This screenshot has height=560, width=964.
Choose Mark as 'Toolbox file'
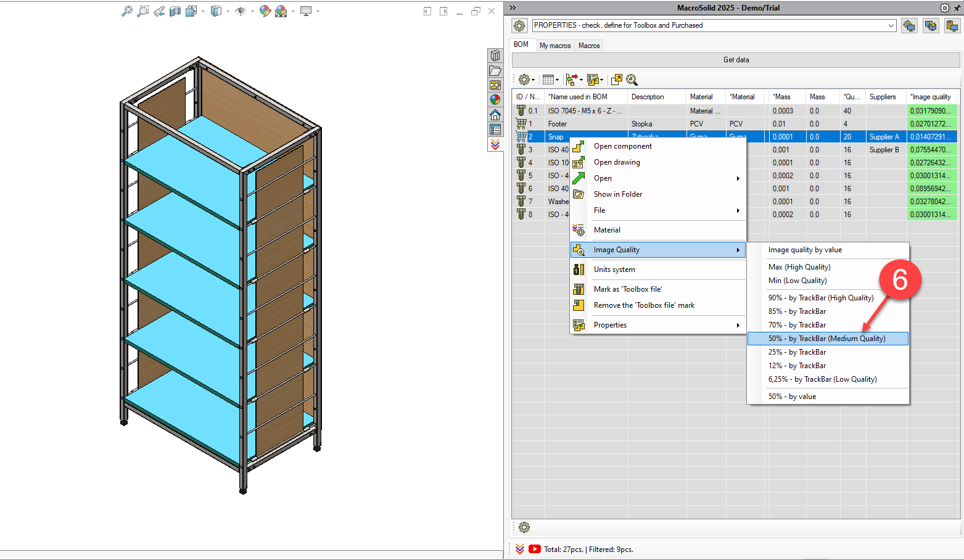coord(658,289)
